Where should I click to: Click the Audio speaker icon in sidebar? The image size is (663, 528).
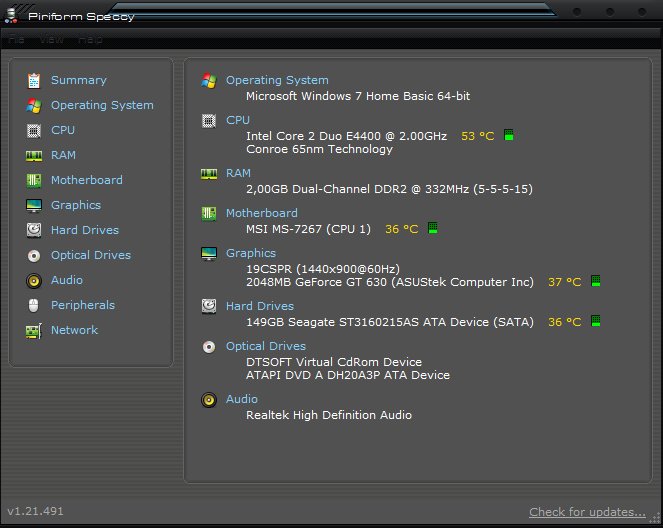[x=34, y=280]
